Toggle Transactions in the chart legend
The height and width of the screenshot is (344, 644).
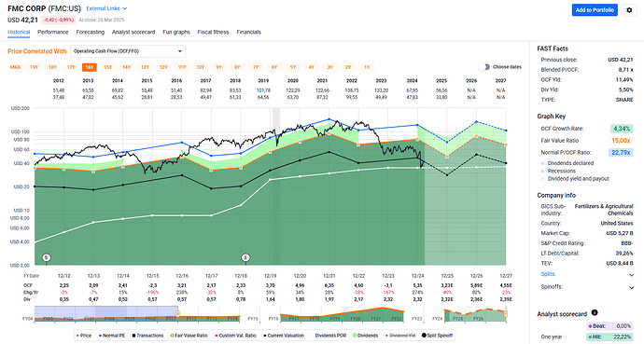[x=147, y=336]
